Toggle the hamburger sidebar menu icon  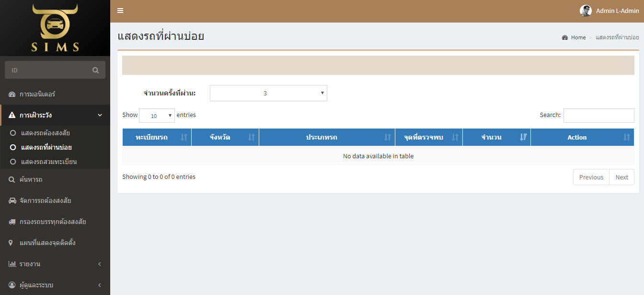[x=120, y=11]
